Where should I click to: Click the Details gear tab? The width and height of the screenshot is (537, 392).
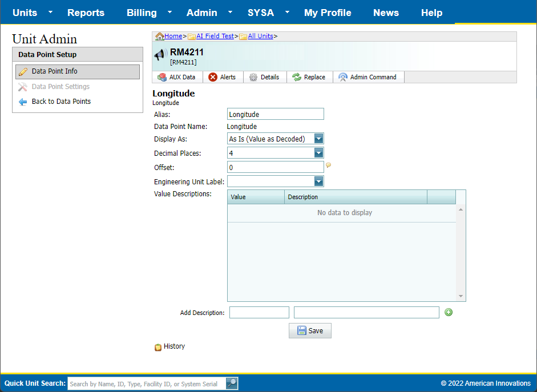pyautogui.click(x=264, y=77)
